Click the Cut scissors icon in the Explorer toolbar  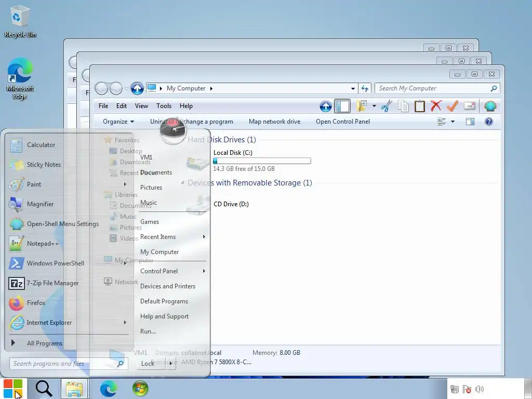387,106
